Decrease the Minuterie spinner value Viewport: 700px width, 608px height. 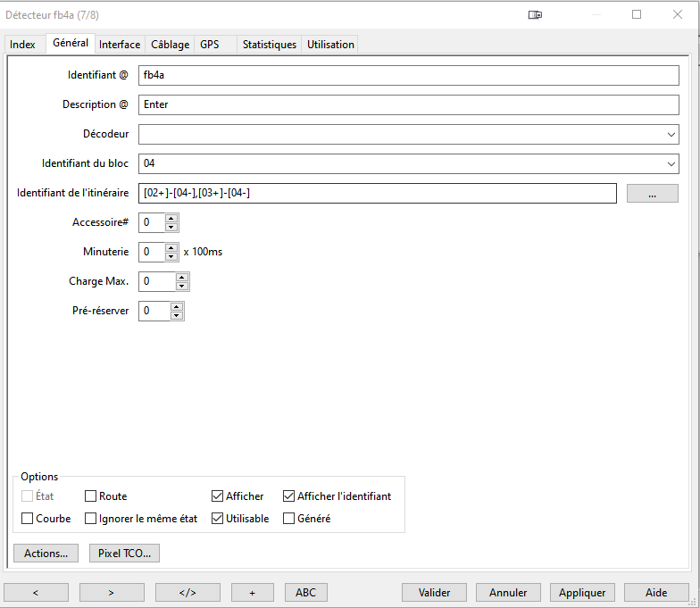tap(171, 256)
